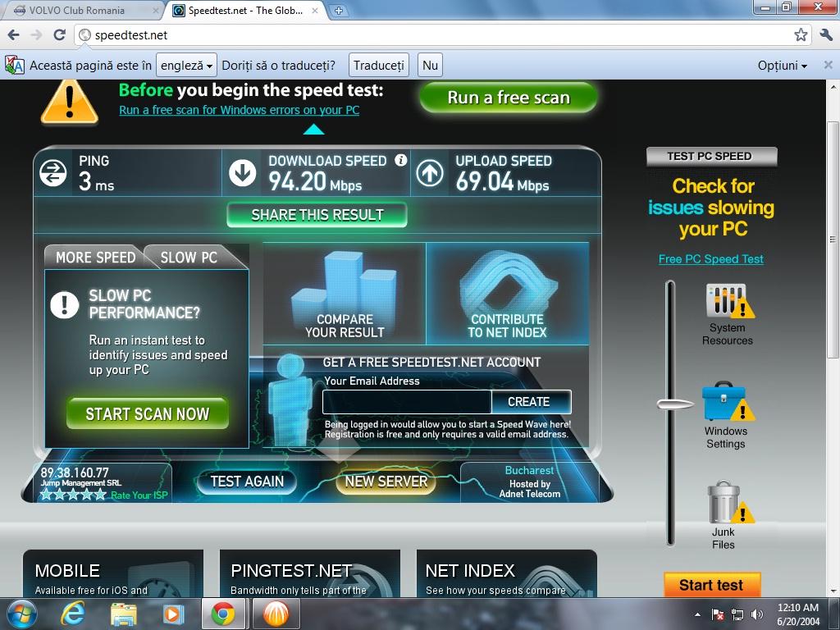Expand the Opțiuni dropdown
Screen dimensions: 840x630
coord(782,66)
